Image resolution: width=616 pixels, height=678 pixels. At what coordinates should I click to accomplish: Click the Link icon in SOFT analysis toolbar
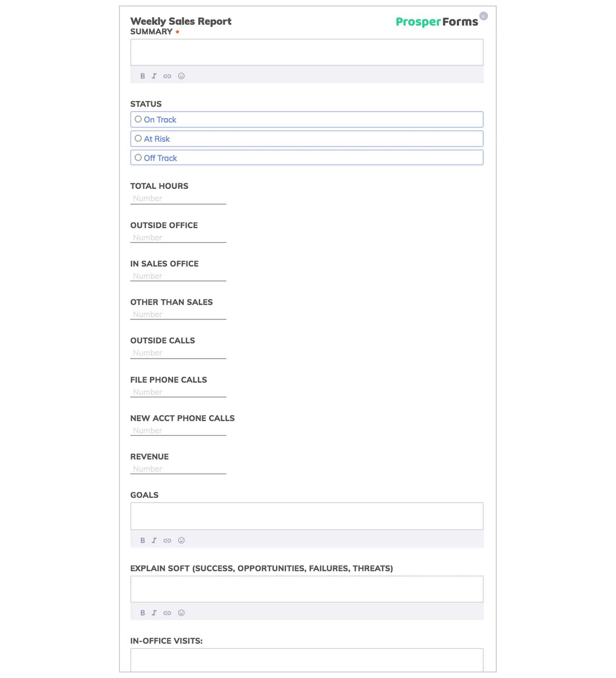(x=168, y=612)
